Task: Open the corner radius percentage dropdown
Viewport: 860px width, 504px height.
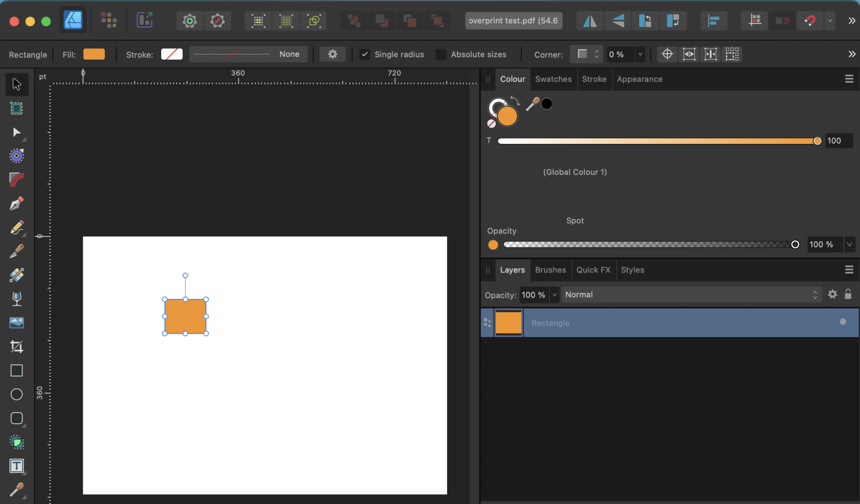Action: tap(640, 54)
